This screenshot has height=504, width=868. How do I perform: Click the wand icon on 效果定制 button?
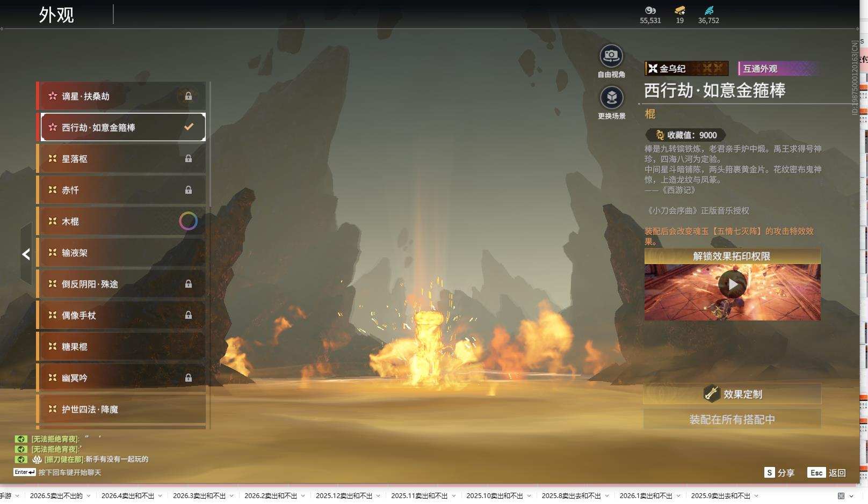[x=712, y=394]
